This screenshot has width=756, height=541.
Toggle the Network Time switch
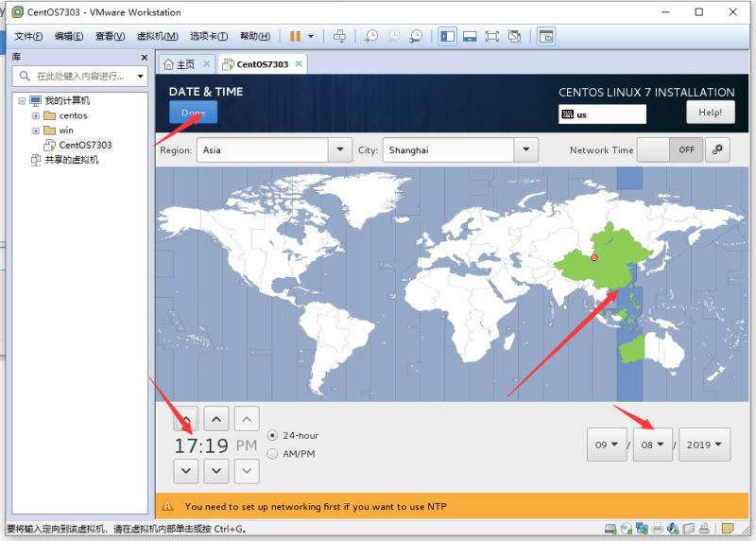[x=668, y=149]
